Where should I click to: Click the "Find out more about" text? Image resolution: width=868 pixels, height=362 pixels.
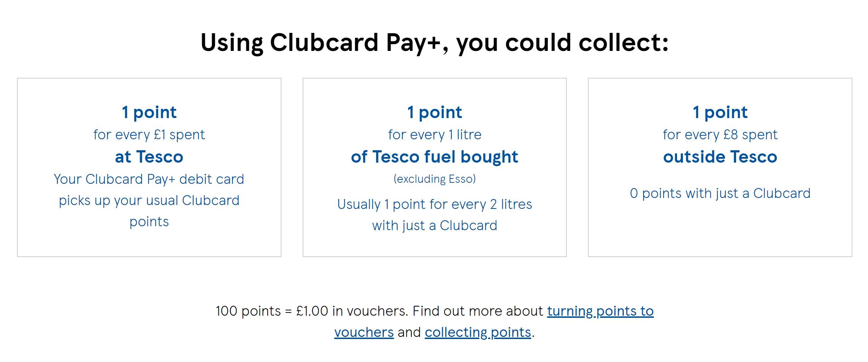(x=478, y=311)
